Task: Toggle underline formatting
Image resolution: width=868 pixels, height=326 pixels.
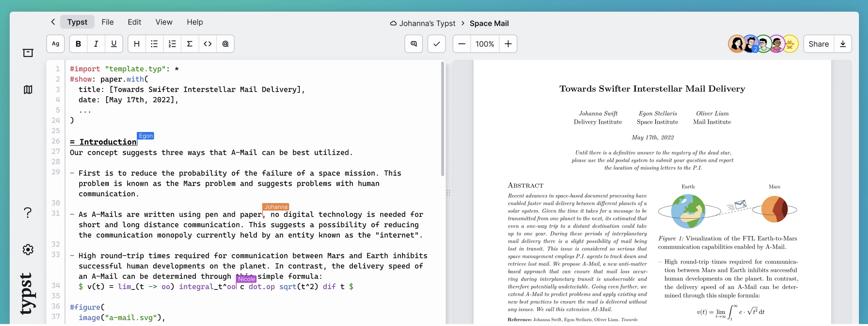Action: 114,44
